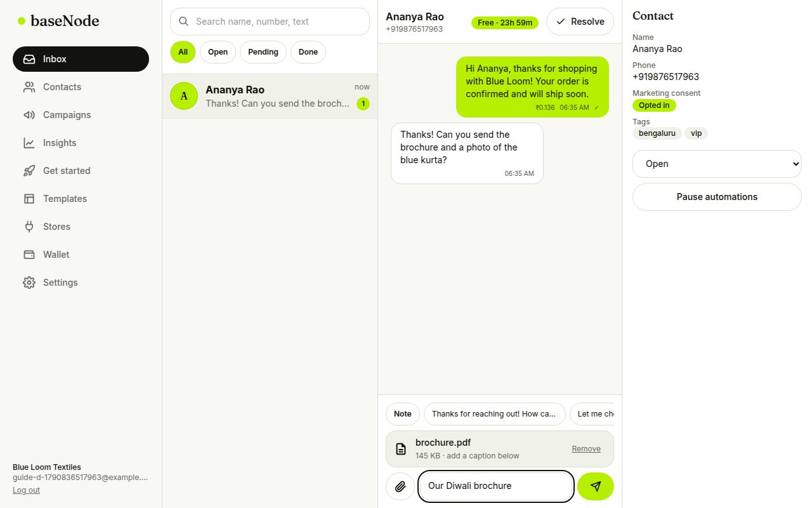
Task: Go to Campaigns section
Action: tap(81, 115)
